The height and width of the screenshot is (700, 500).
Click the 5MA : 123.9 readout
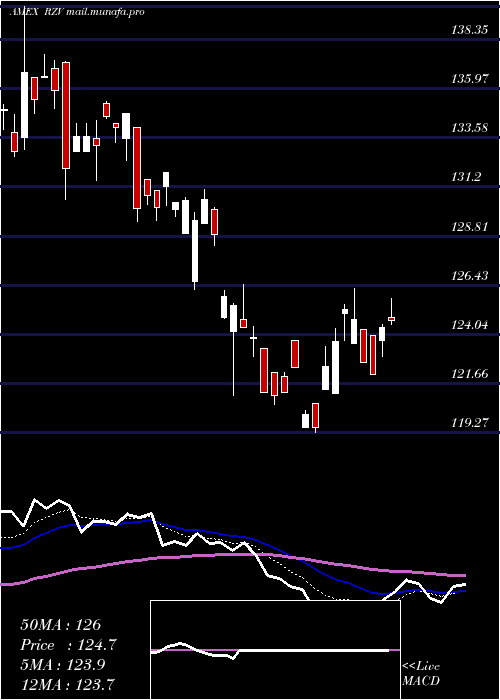point(62,665)
